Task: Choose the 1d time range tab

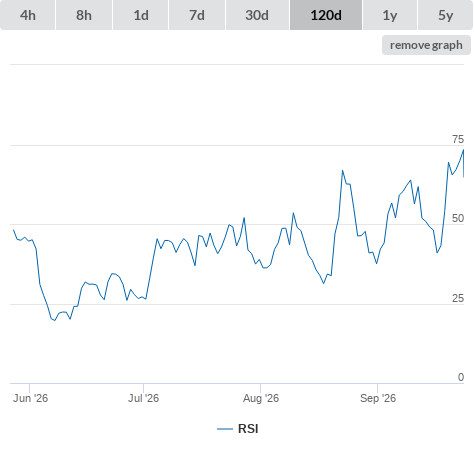Action: 141,15
